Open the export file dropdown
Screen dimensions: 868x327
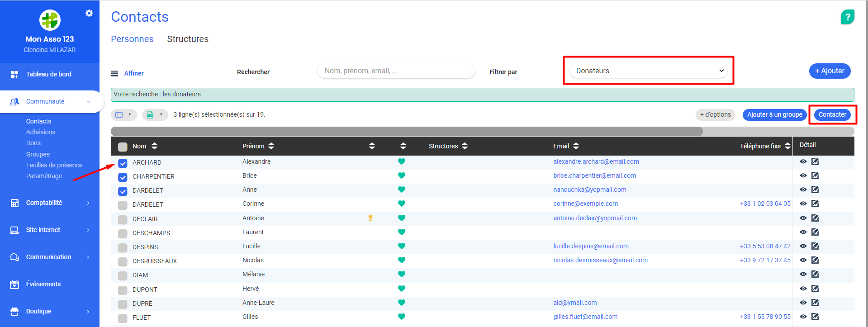155,115
